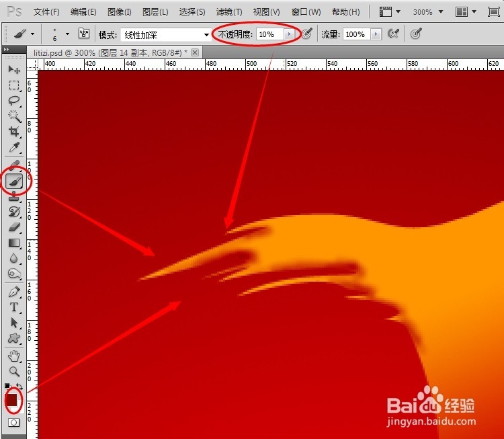Viewport: 504px width, 439px height.
Task: Toggle Quick Mask mode
Action: point(13,422)
